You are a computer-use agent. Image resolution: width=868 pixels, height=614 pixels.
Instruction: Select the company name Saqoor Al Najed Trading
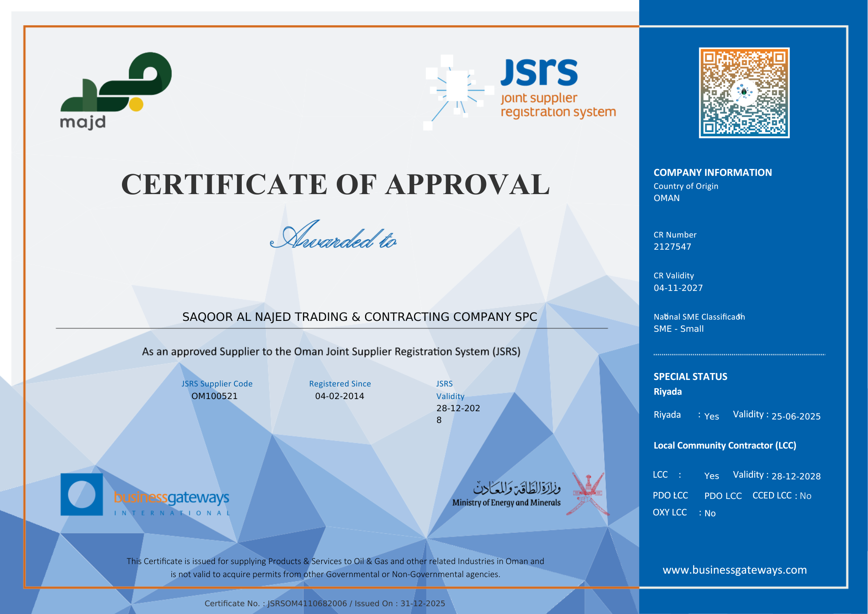point(359,317)
